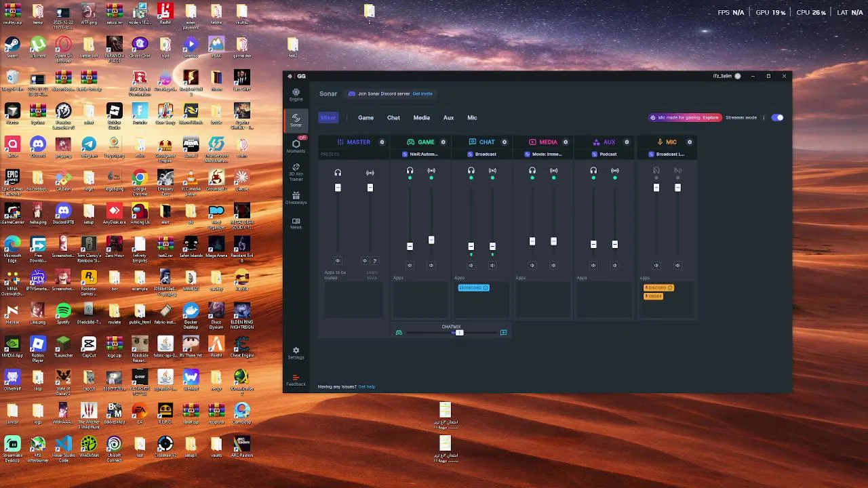Image resolution: width=868 pixels, height=488 pixels.
Task: Open Giveaways in the GG sidebar
Action: [x=296, y=198]
